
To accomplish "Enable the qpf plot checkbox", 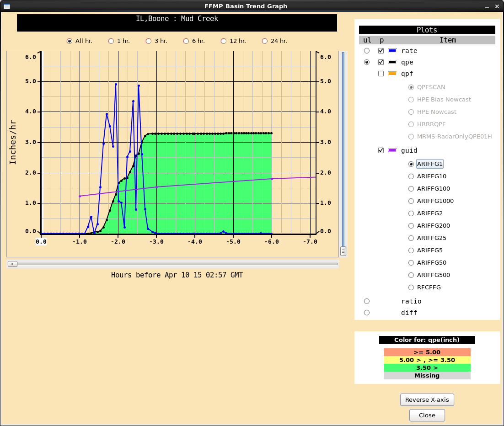I will click(x=381, y=74).
